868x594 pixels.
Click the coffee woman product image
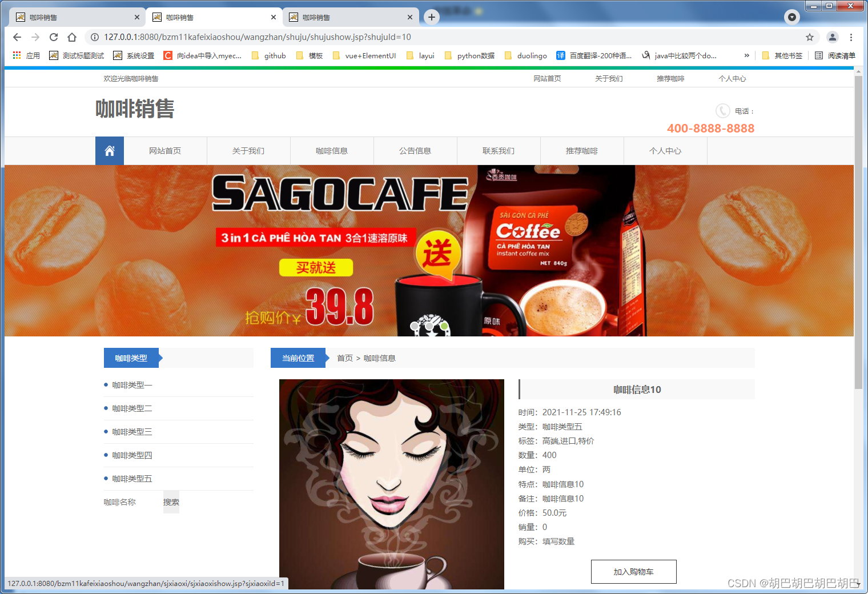click(392, 484)
